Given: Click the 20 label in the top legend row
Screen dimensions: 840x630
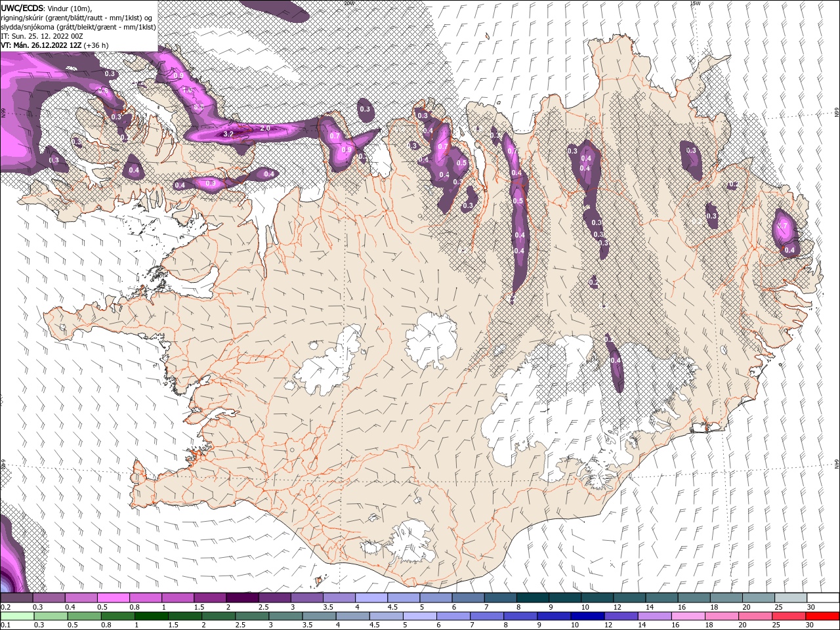Looking at the screenshot, I should pyautogui.click(x=746, y=607).
